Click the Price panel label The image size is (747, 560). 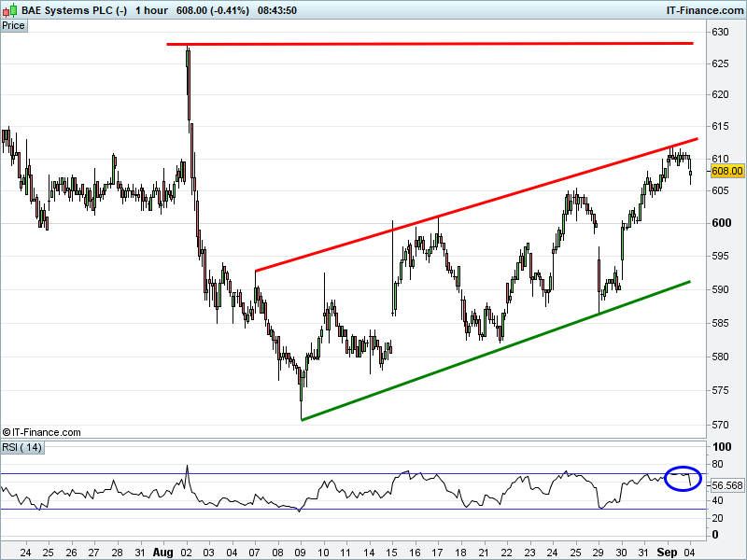(14, 26)
